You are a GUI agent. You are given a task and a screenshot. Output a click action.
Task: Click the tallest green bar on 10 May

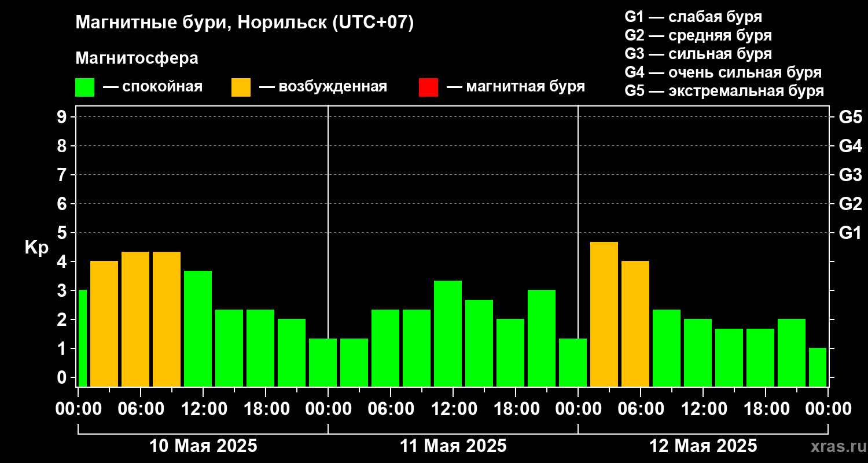[198, 329]
